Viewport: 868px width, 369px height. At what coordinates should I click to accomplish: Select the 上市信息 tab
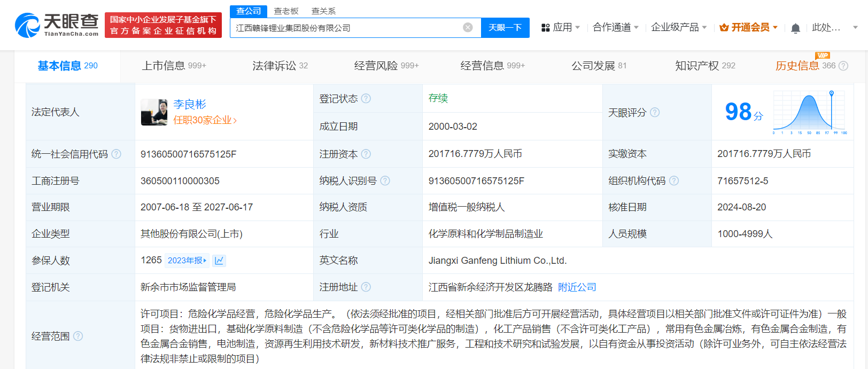tap(174, 66)
